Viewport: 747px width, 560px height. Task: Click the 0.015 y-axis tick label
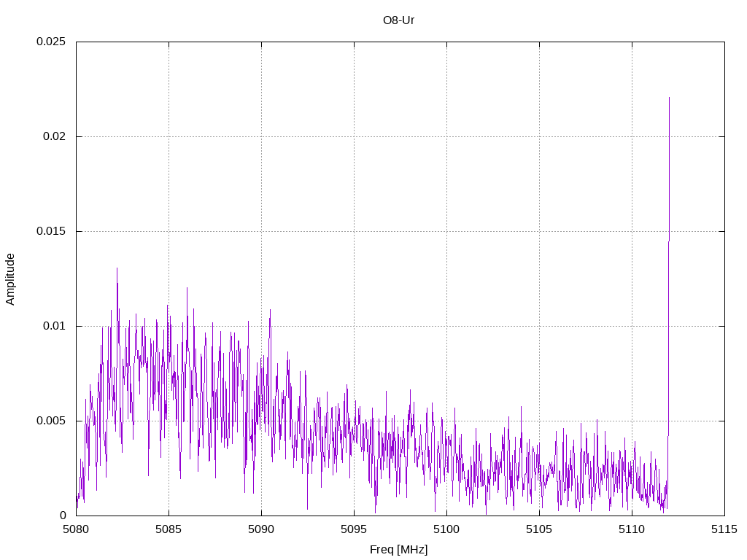coord(51,231)
